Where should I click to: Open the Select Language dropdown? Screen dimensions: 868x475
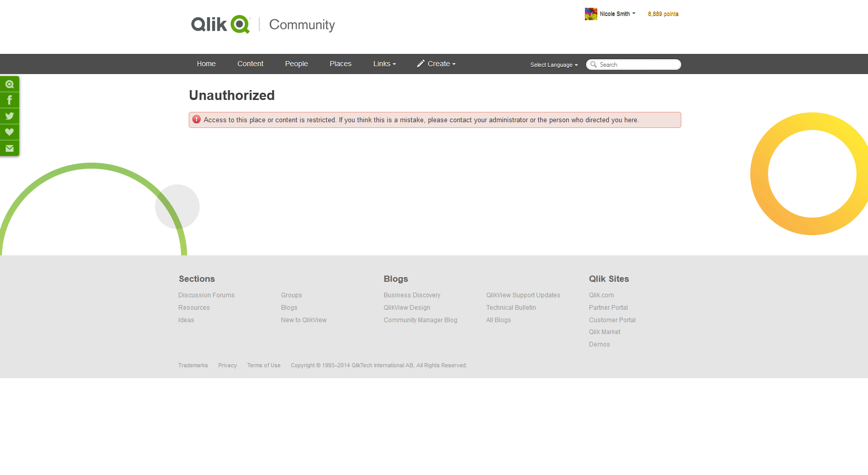(x=554, y=65)
